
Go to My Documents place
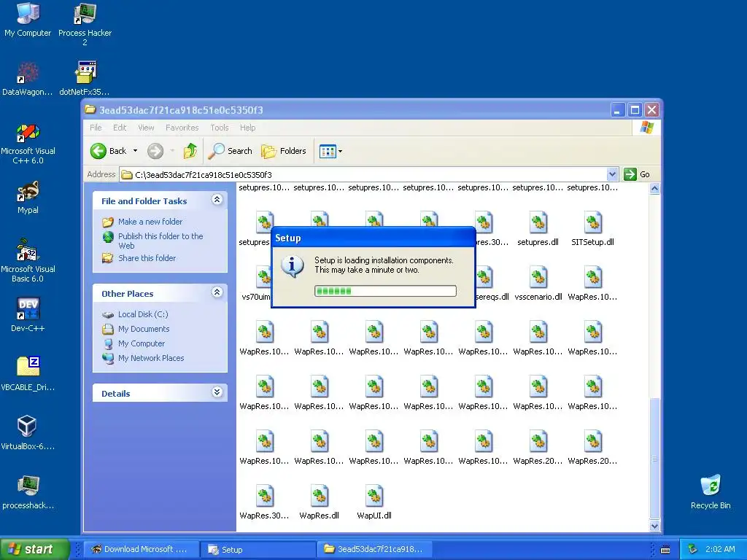coord(144,329)
